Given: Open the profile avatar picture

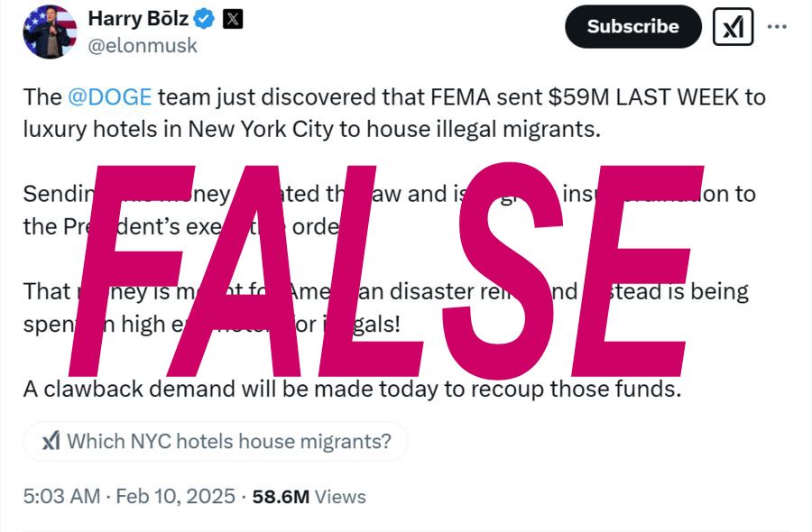Looking at the screenshot, I should (50, 32).
